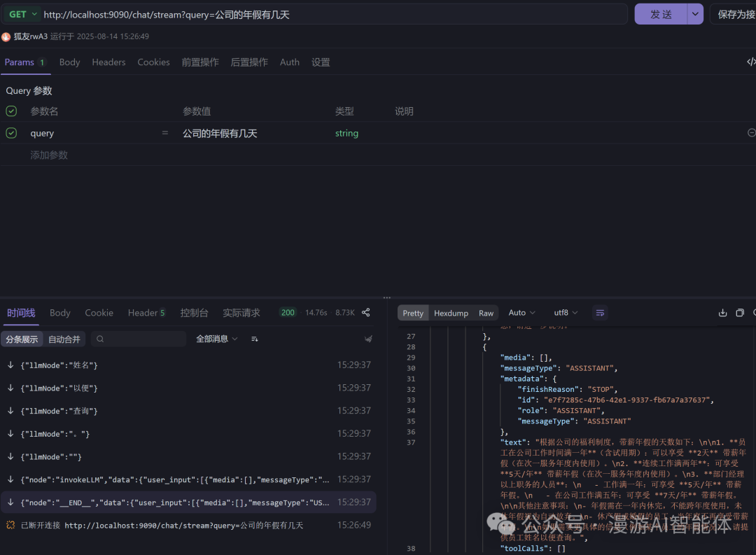Click inside the message search box
The height and width of the screenshot is (555, 756).
point(138,339)
